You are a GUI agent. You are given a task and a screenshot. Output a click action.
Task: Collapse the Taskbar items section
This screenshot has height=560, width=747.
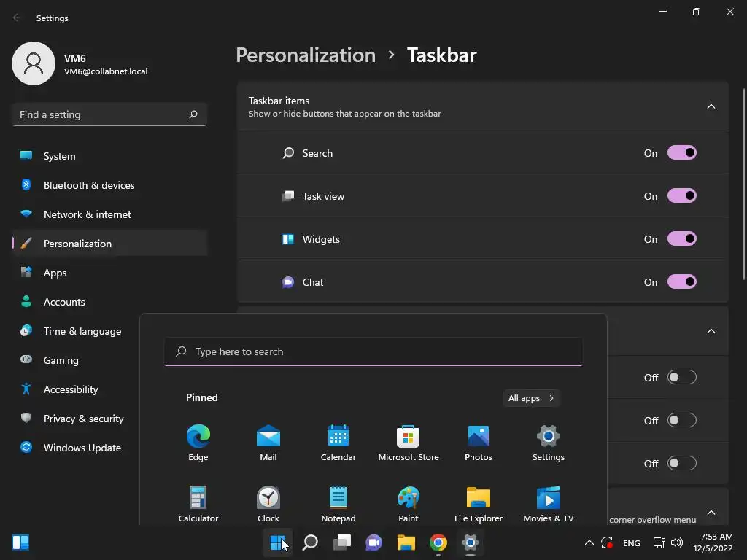(711, 106)
